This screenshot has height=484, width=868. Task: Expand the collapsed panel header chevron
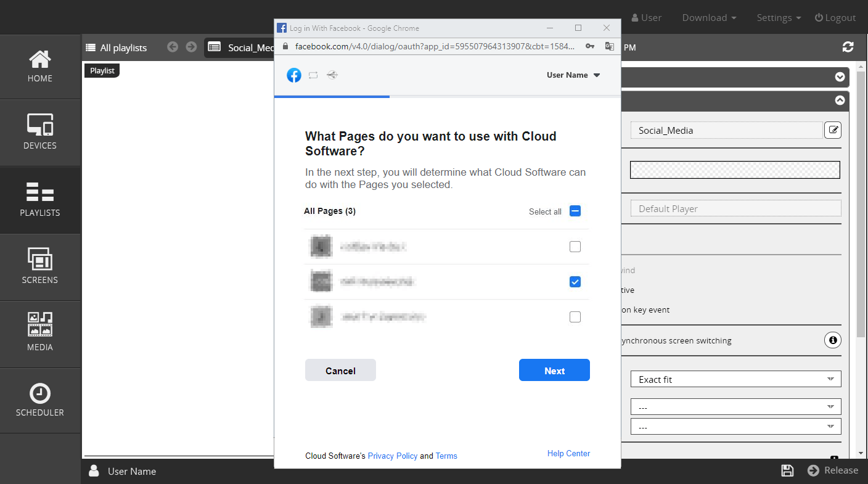(840, 77)
